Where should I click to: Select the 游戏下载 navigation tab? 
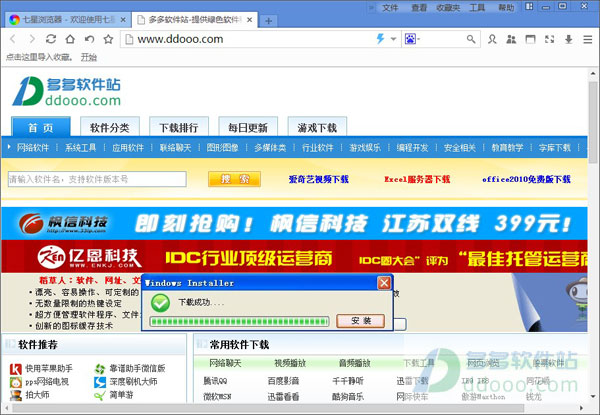coord(317,127)
